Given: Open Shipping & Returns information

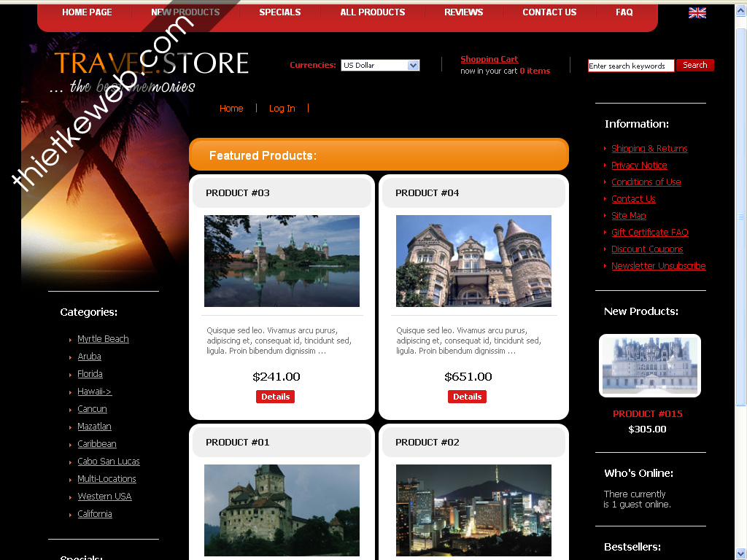Looking at the screenshot, I should (x=649, y=149).
